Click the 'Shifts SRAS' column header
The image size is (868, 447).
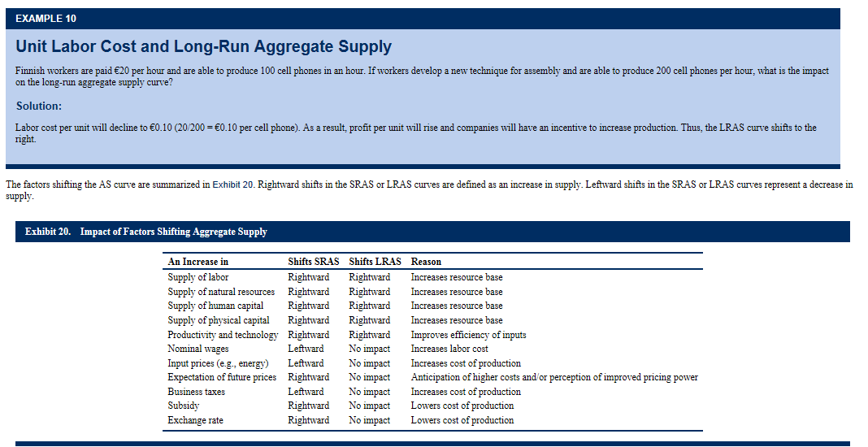tap(313, 262)
